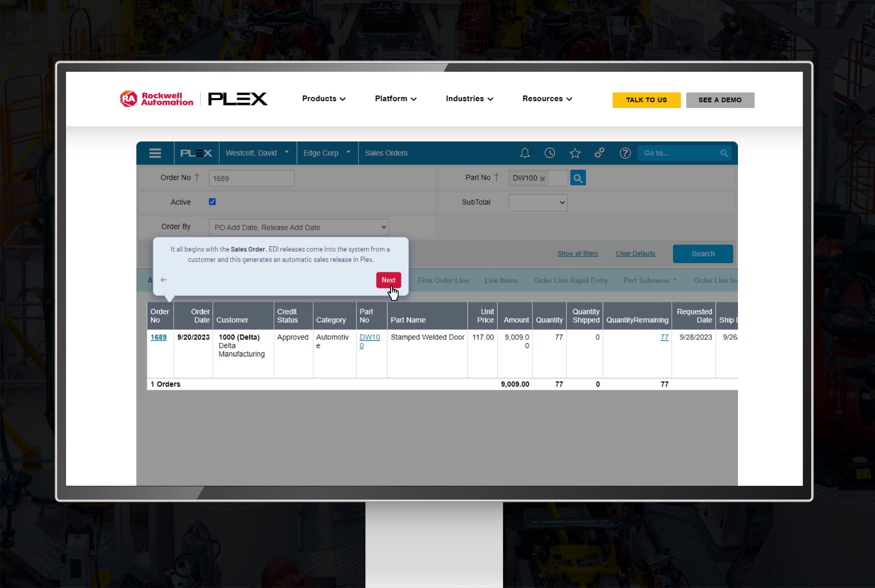Image resolution: width=875 pixels, height=588 pixels.
Task: Uncheck the Active checkbox
Action: pyautogui.click(x=212, y=201)
